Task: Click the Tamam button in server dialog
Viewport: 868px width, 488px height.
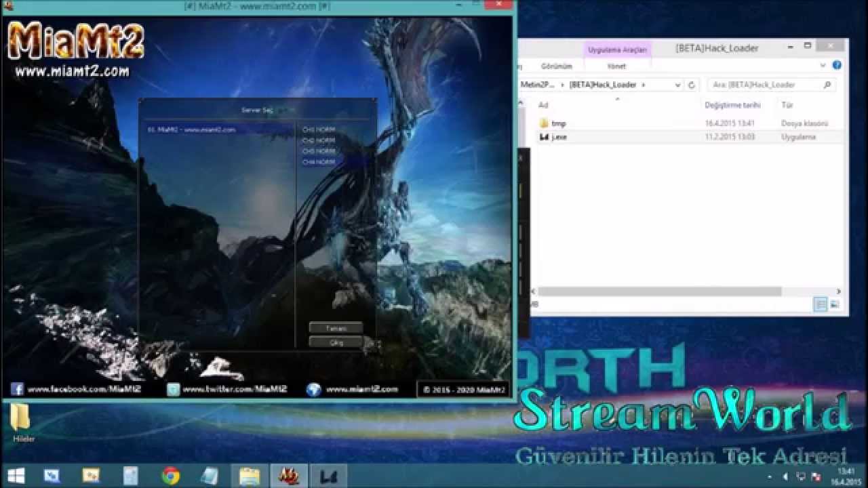Action: pyautogui.click(x=336, y=328)
